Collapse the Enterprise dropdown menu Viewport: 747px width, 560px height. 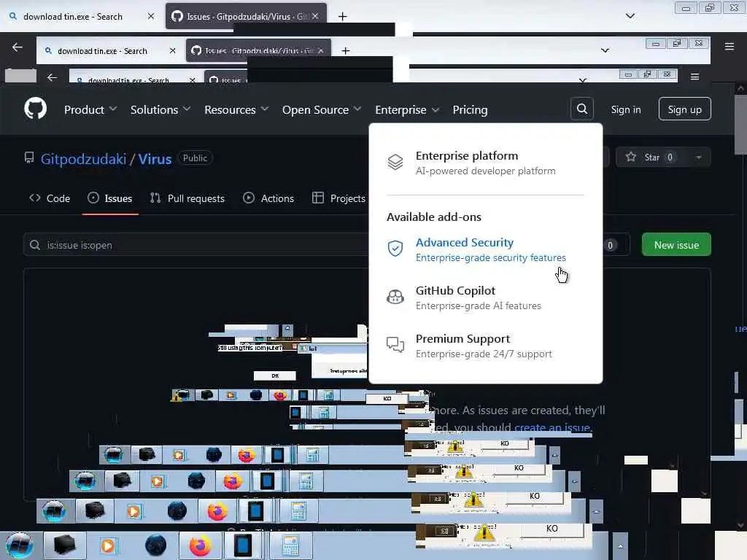[407, 109]
